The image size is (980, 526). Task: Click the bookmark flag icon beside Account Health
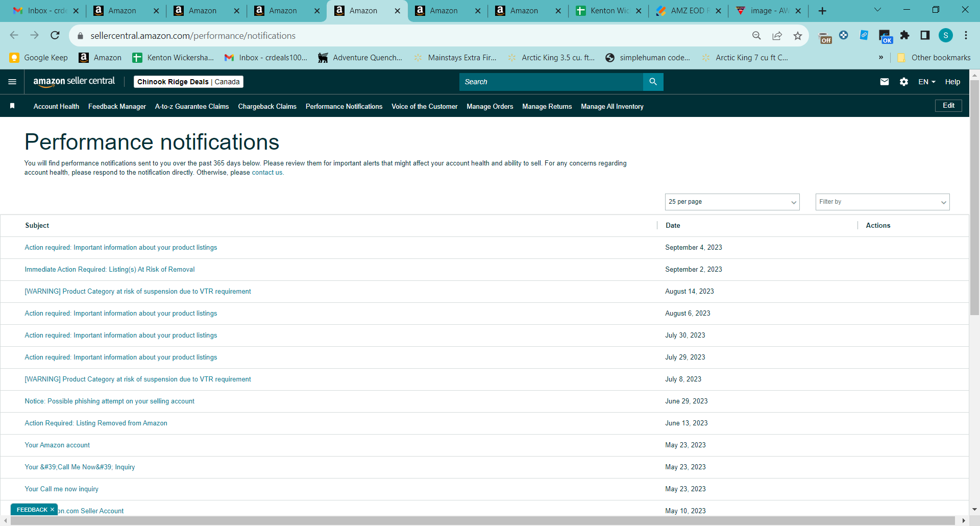coord(12,106)
